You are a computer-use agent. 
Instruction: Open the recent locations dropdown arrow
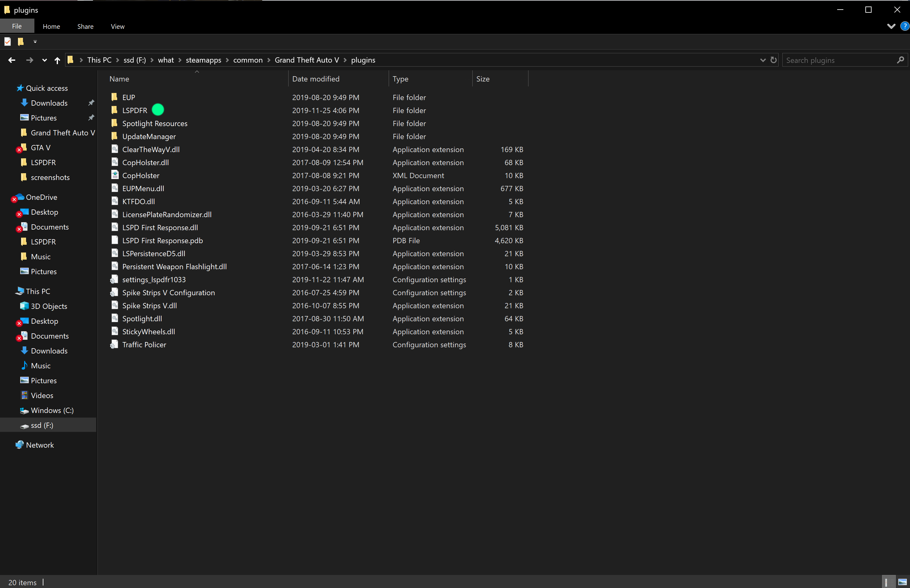tap(44, 60)
